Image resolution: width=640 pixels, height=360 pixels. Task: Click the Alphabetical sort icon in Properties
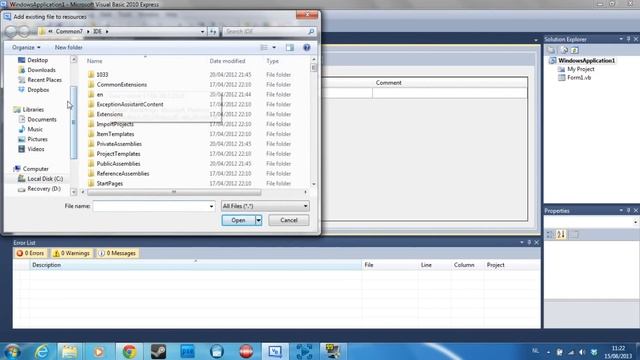coord(561,234)
